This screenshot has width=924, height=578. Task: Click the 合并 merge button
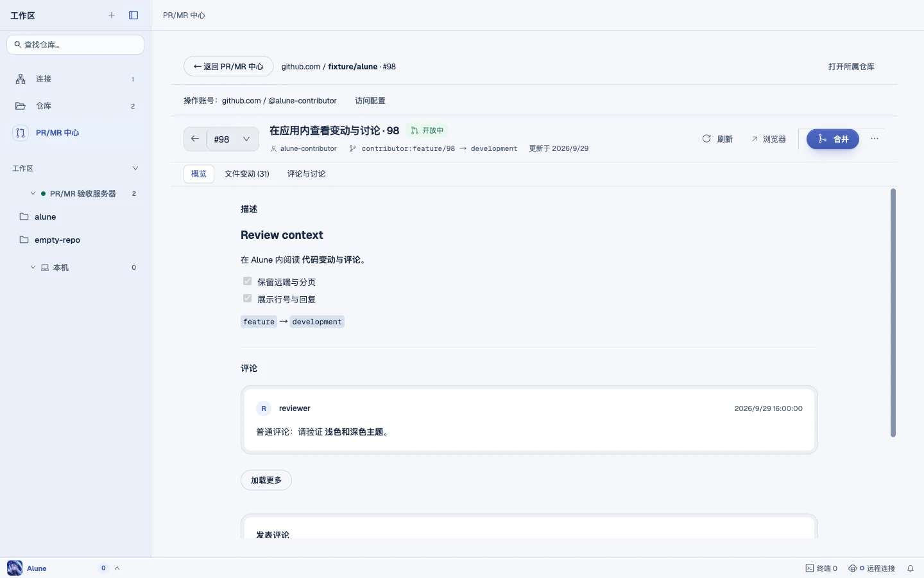tap(833, 139)
